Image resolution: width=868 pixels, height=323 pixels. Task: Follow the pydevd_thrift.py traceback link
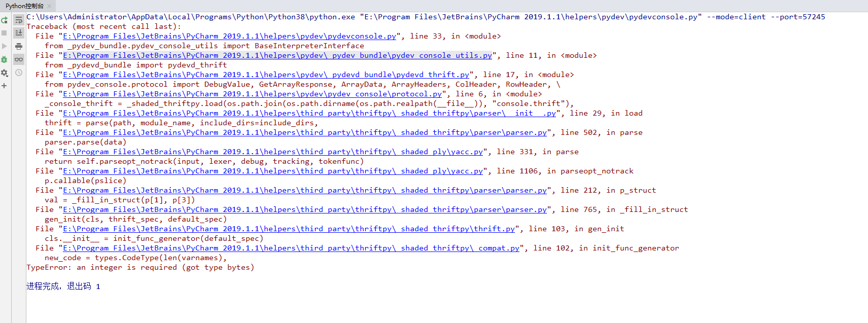point(266,75)
